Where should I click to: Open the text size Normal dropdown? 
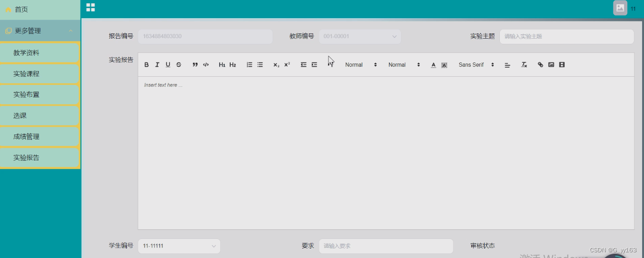coord(361,65)
